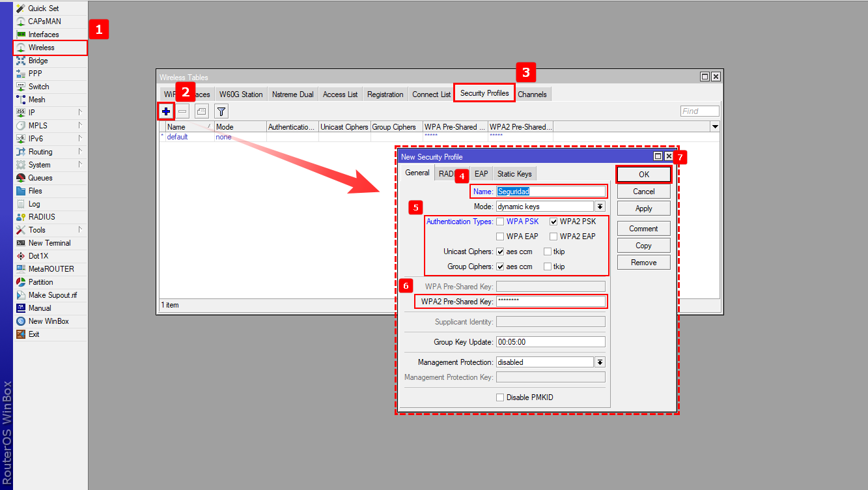Open the Mode dropdown arrow
Image resolution: width=868 pixels, height=490 pixels.
point(600,207)
